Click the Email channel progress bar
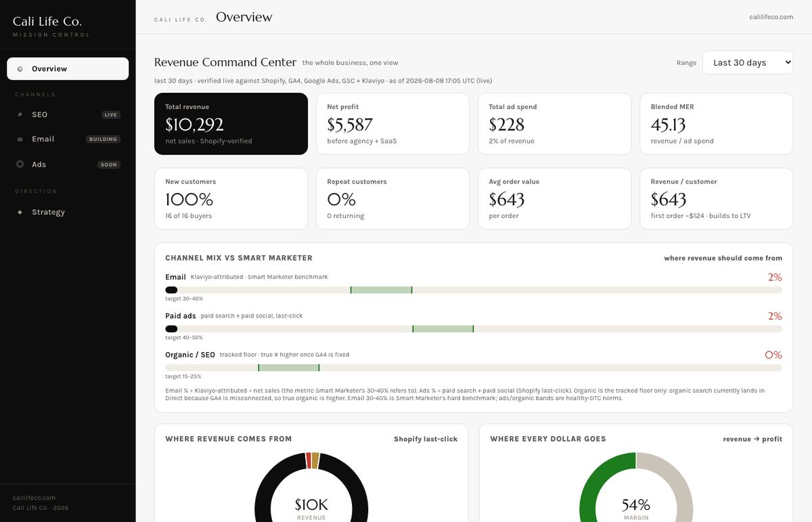 pyautogui.click(x=474, y=290)
